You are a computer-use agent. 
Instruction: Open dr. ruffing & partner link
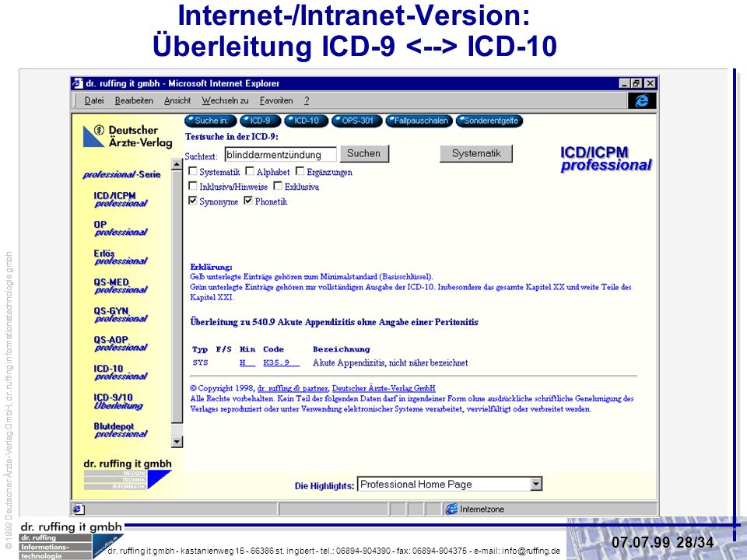click(293, 388)
